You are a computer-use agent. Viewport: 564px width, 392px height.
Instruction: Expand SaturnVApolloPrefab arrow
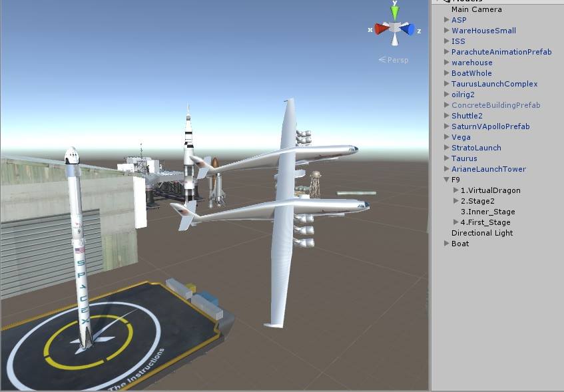pos(446,126)
